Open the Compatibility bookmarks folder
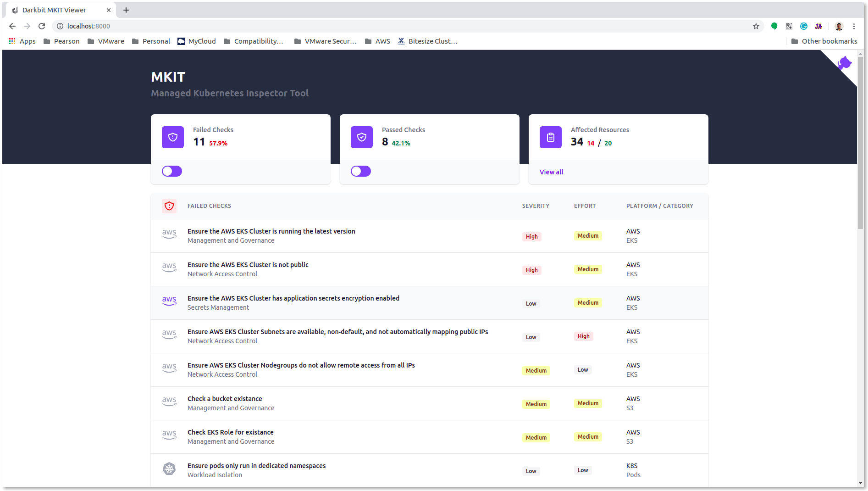Screen dimensions: 868x491 coord(254,41)
